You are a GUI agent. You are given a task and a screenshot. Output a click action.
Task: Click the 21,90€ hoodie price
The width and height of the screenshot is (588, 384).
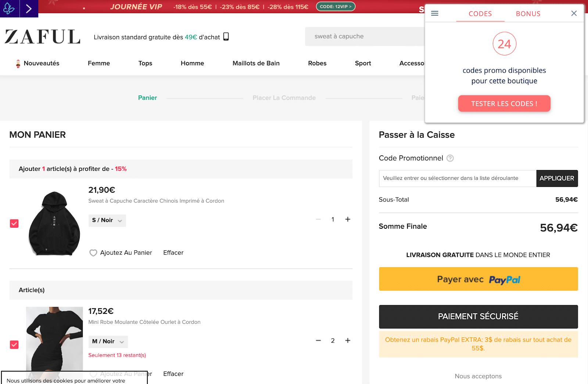102,190
